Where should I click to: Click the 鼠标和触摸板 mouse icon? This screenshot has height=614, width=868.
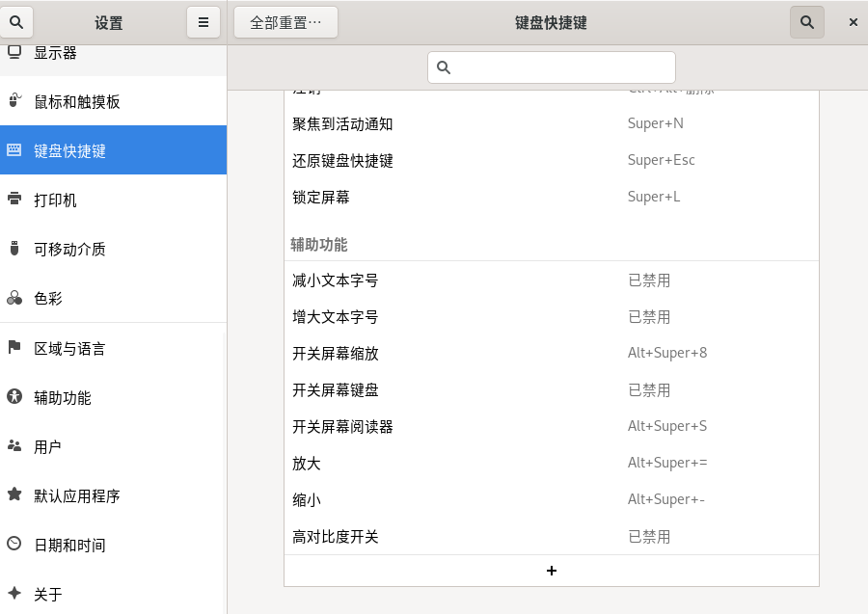pyautogui.click(x=14, y=101)
